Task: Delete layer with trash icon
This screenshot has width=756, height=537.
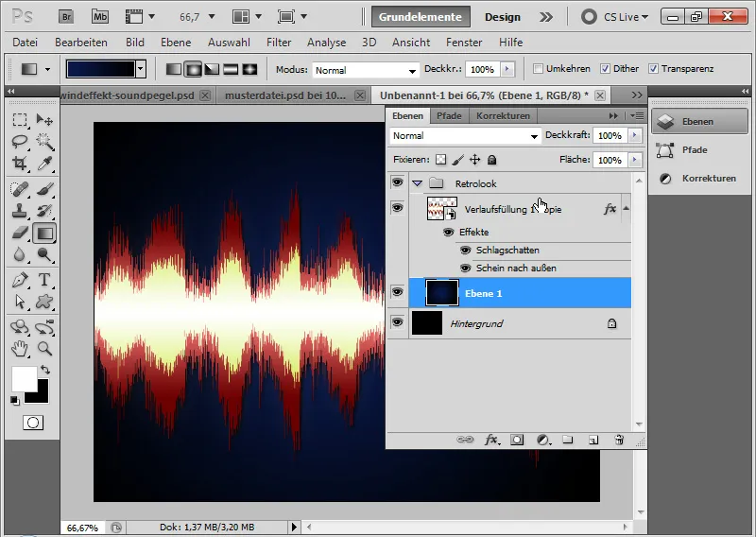Action: pyautogui.click(x=619, y=440)
